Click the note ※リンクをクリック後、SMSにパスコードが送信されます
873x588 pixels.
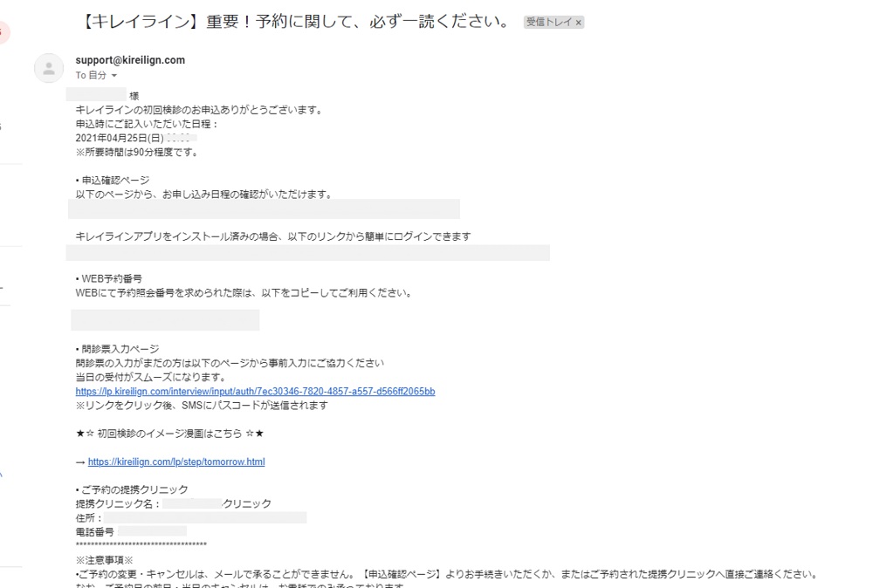202,405
